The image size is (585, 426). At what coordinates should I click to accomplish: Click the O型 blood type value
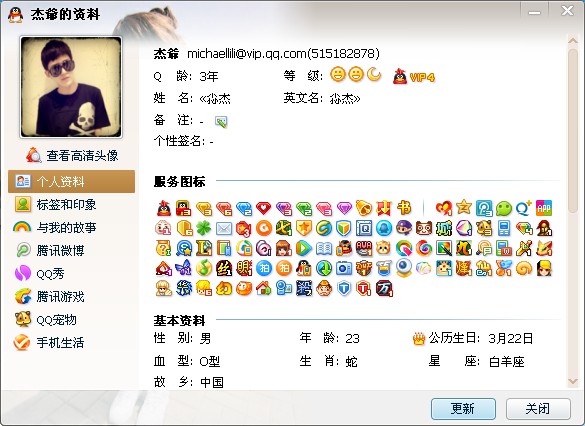click(x=210, y=361)
